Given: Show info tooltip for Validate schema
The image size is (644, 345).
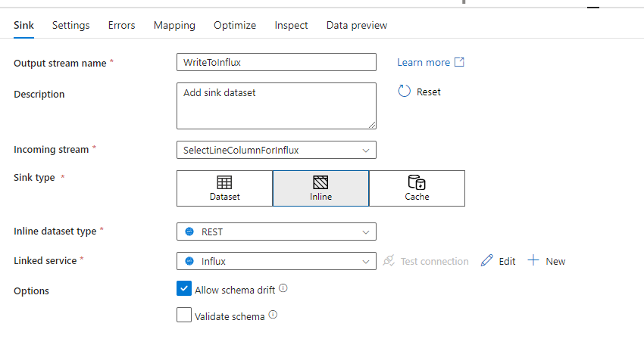Looking at the screenshot, I should [x=273, y=315].
